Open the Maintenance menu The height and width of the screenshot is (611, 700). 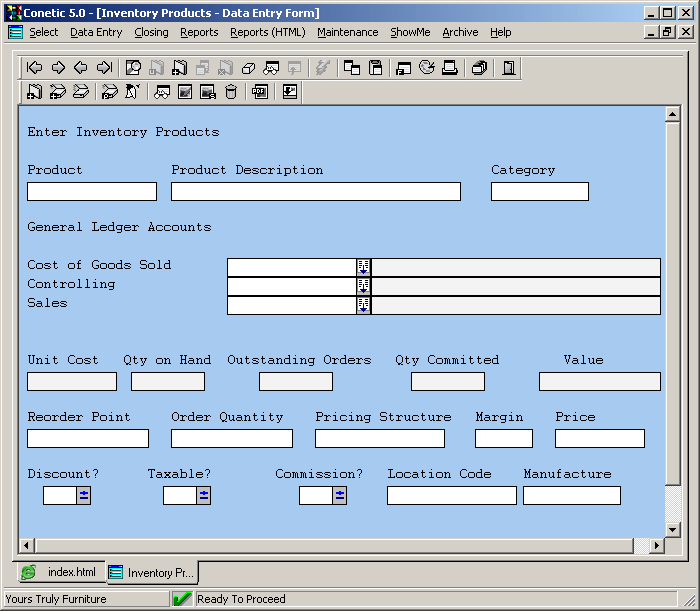click(x=347, y=32)
